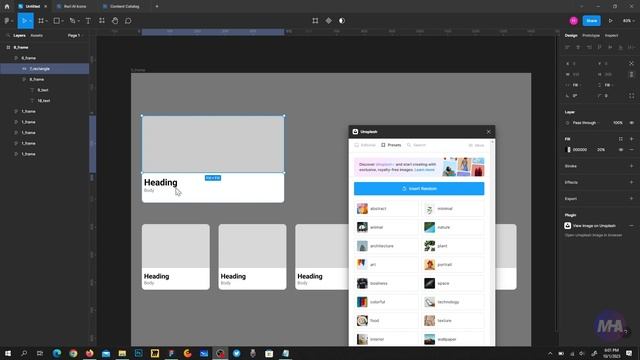The width and height of the screenshot is (640, 360).
Task: Choose the architecture preset category
Action: click(386, 246)
